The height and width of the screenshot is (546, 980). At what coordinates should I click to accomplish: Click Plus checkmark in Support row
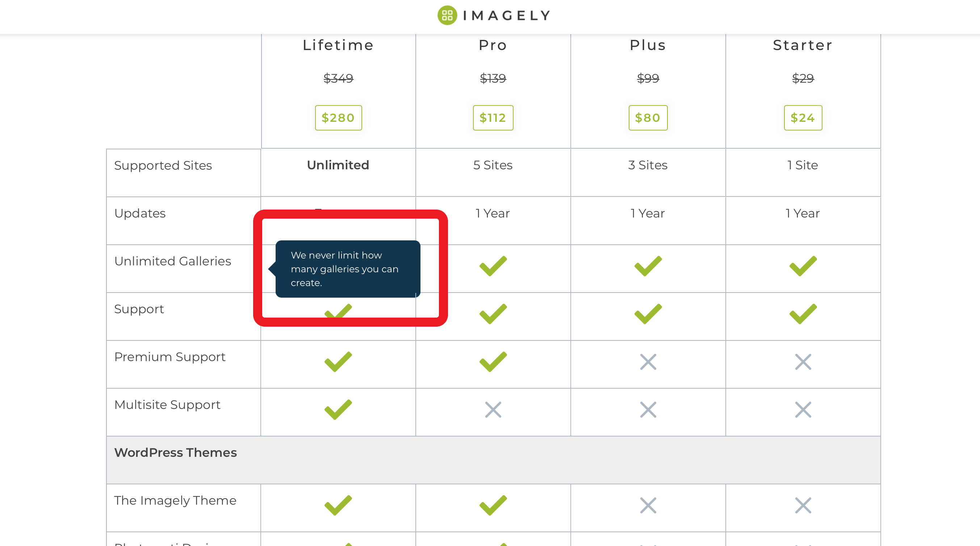pyautogui.click(x=648, y=314)
